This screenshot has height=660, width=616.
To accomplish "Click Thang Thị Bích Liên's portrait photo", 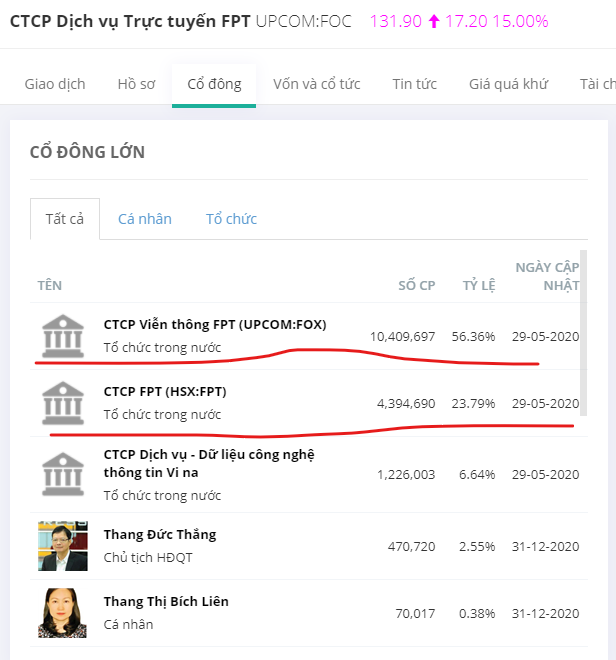I will (x=62, y=612).
